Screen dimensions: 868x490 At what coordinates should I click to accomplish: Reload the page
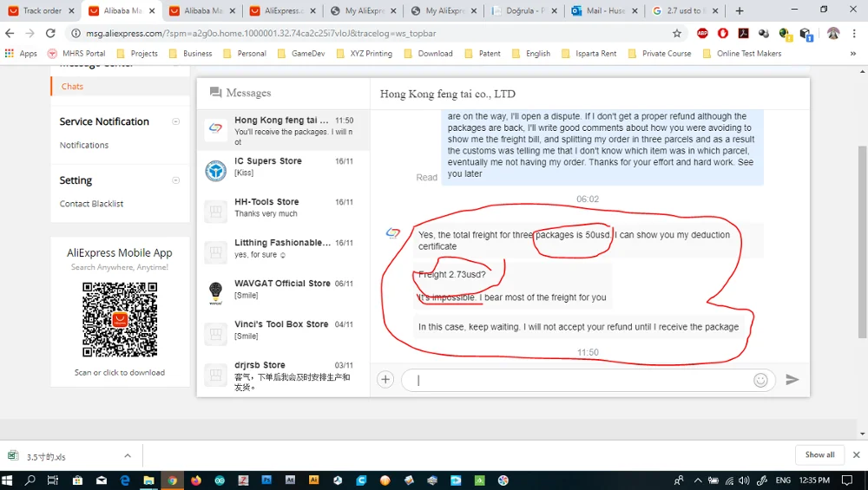pos(50,33)
